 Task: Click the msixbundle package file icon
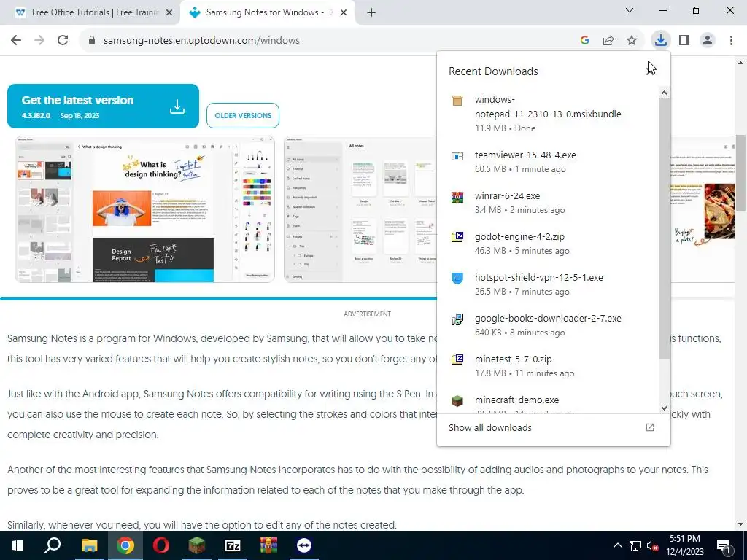click(457, 100)
